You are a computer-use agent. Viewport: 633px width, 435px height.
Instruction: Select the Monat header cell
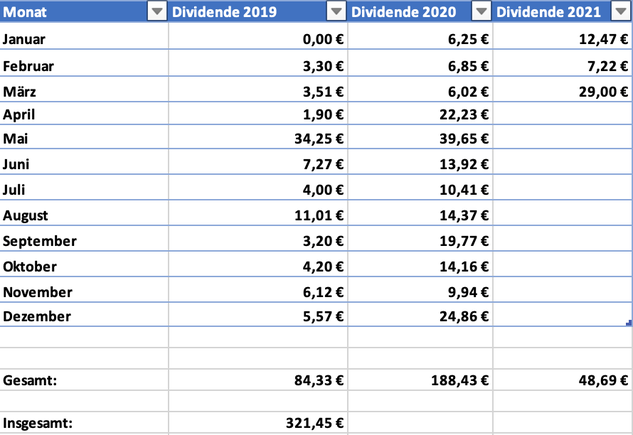[84, 11]
